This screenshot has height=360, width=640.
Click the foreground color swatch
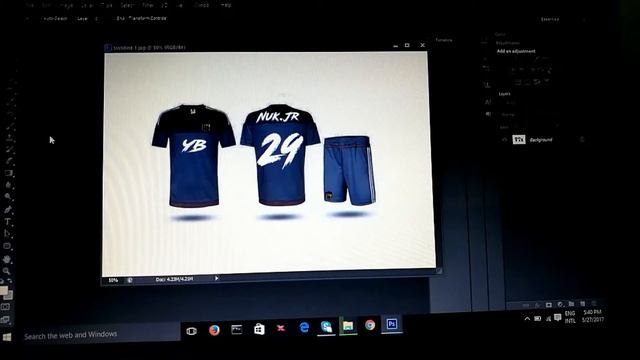coord(4,291)
